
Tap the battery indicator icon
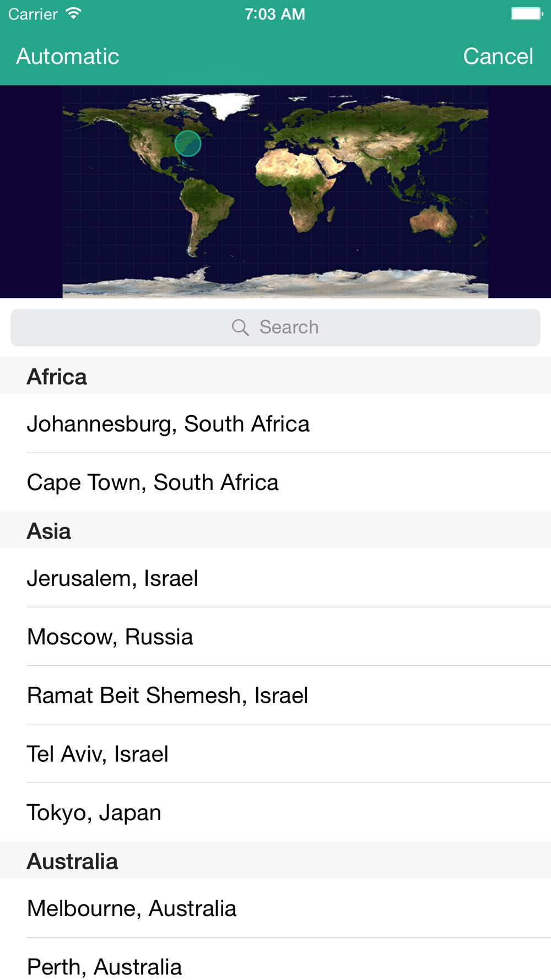point(527,14)
